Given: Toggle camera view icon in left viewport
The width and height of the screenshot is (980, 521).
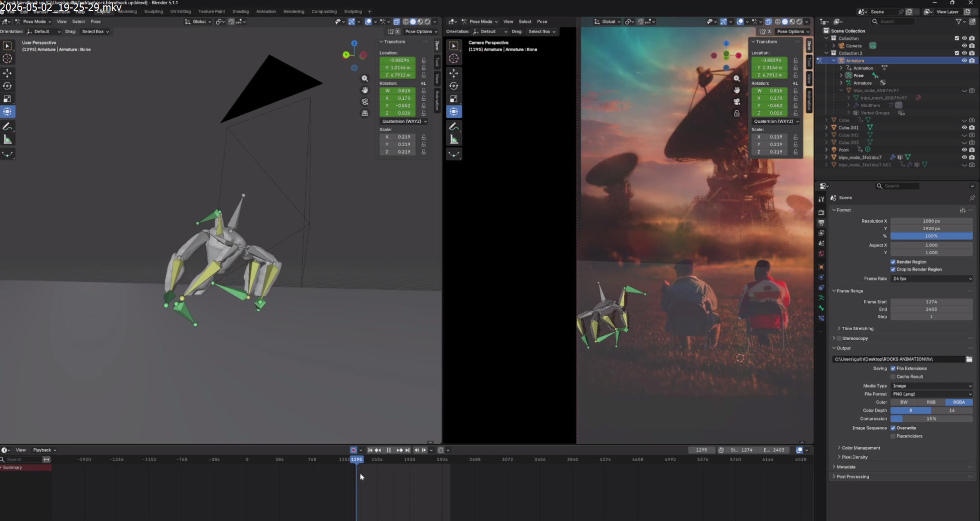Looking at the screenshot, I should [x=365, y=102].
